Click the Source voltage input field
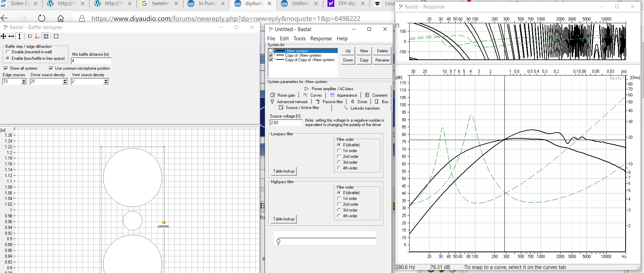Screen dimensions: 644x273 (286, 123)
